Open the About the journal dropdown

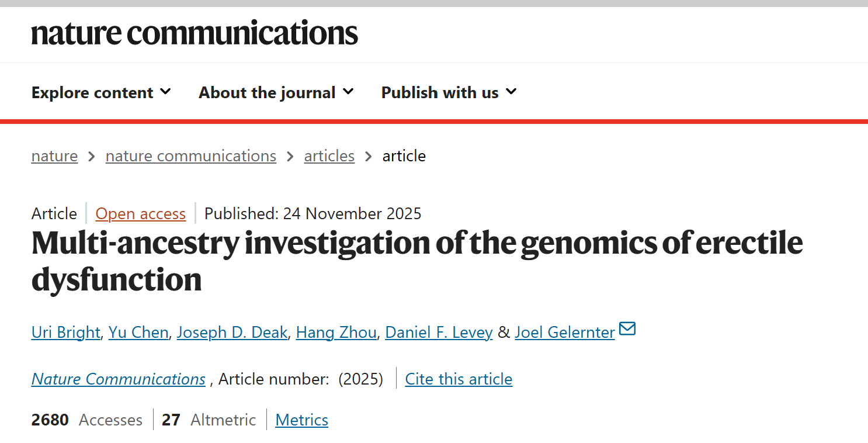point(276,92)
